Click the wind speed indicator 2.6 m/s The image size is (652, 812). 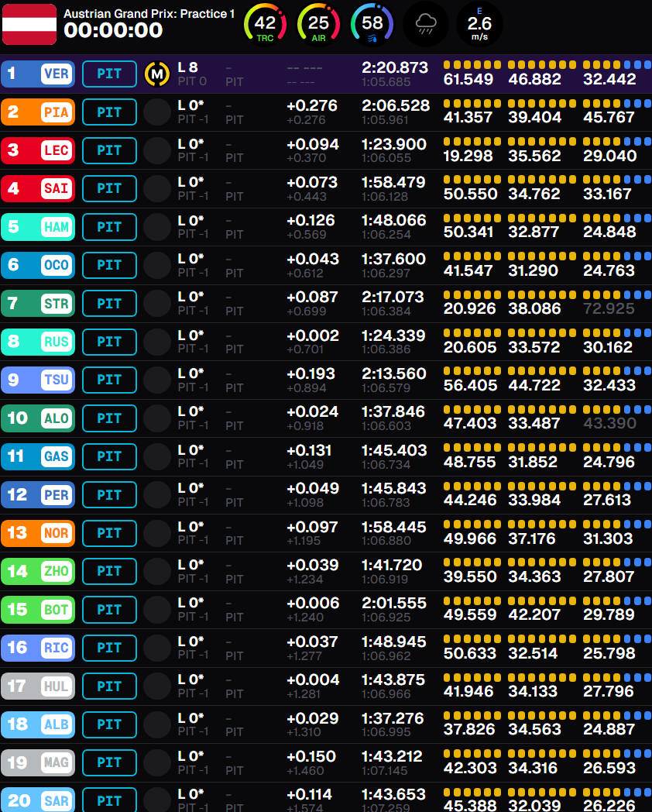[479, 24]
